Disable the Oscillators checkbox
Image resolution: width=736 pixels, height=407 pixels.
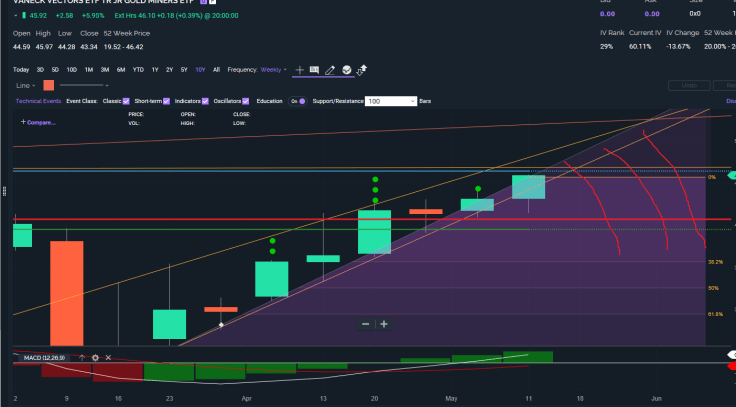(x=249, y=101)
